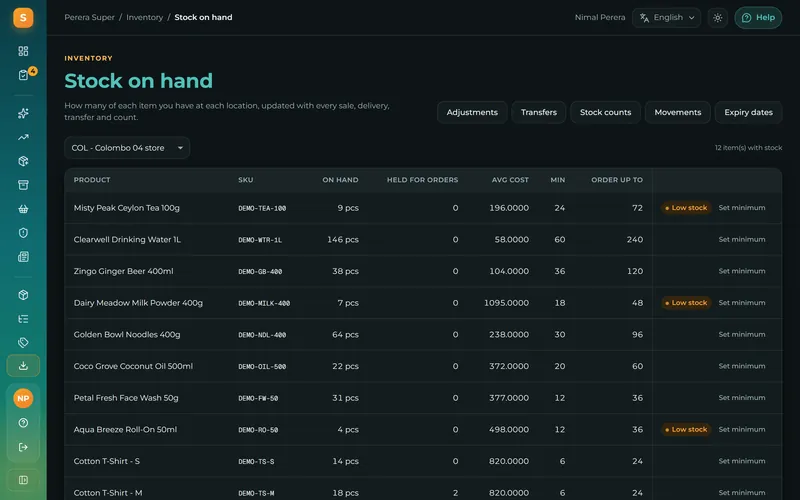Select the Petal Fresh Face Wash 50g name
The width and height of the screenshot is (800, 500).
click(x=126, y=397)
